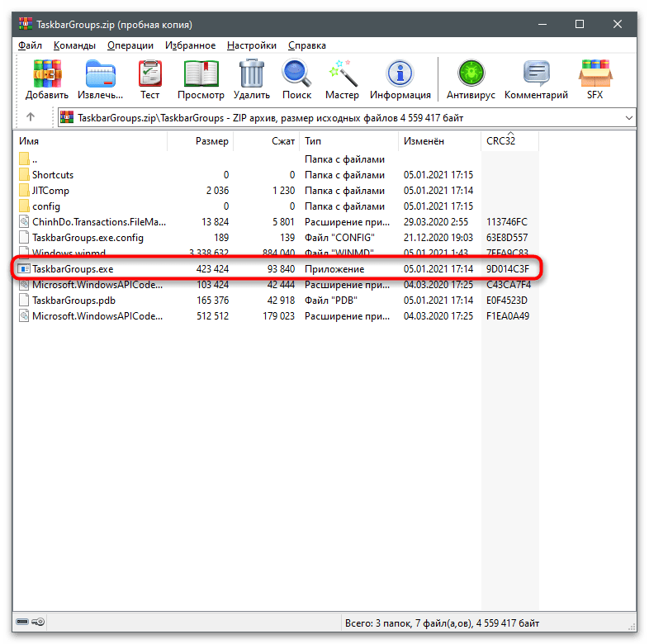Screen dimensions: 649x644
Task: Open the Избранное menu
Action: tap(191, 45)
